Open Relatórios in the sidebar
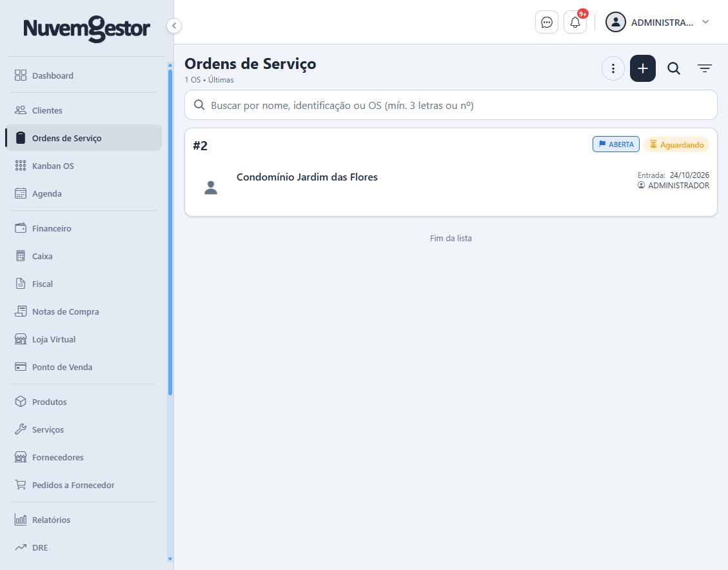The image size is (728, 570). tap(84, 520)
